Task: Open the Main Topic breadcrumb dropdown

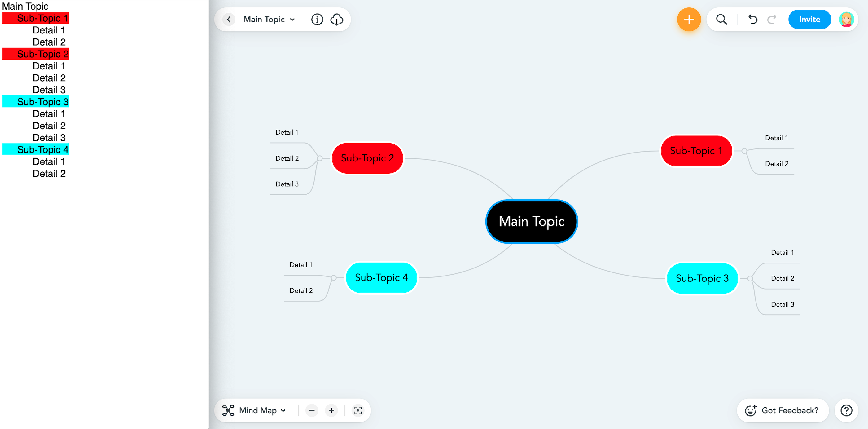Action: [292, 19]
